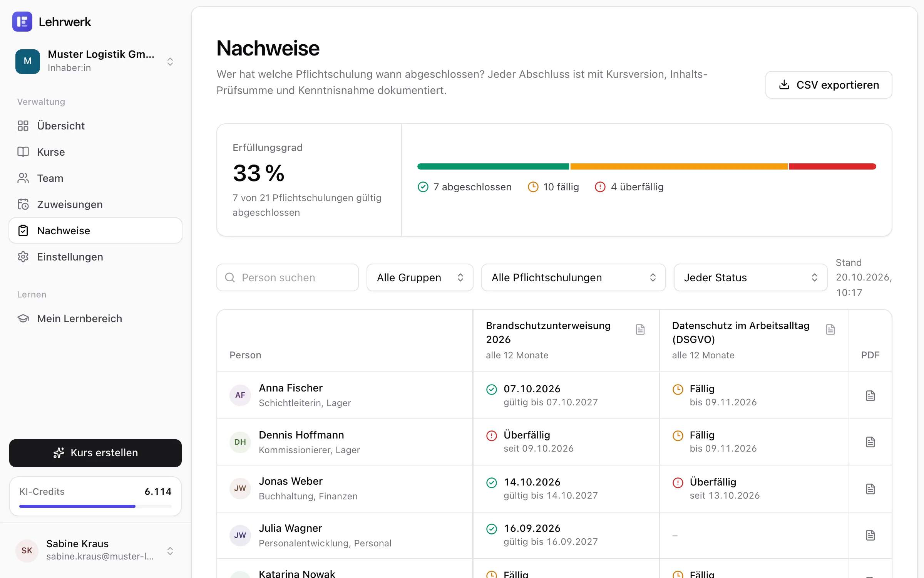924x578 pixels.
Task: Click the Lehrwerk logo icon
Action: tap(22, 22)
